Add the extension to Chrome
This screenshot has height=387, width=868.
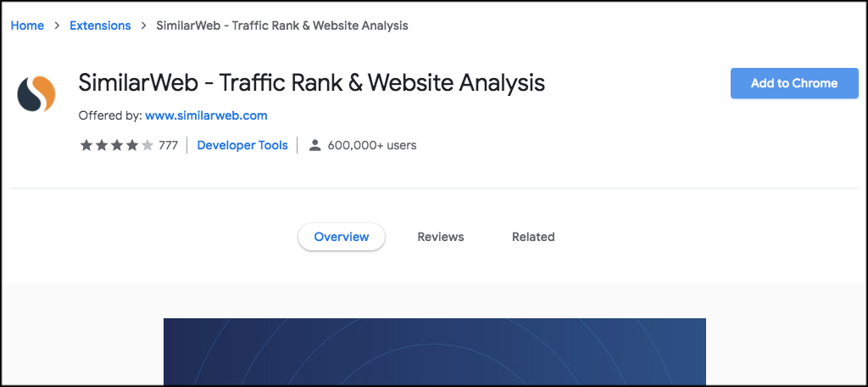pyautogui.click(x=793, y=83)
